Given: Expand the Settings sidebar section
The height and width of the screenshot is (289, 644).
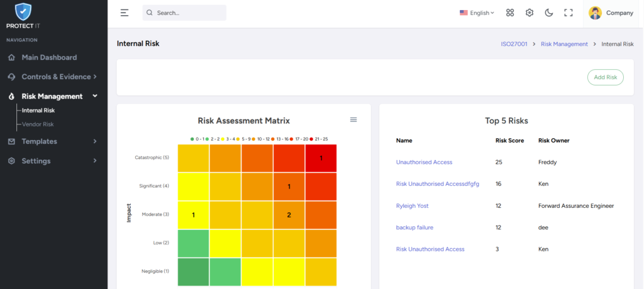Looking at the screenshot, I should (x=53, y=161).
